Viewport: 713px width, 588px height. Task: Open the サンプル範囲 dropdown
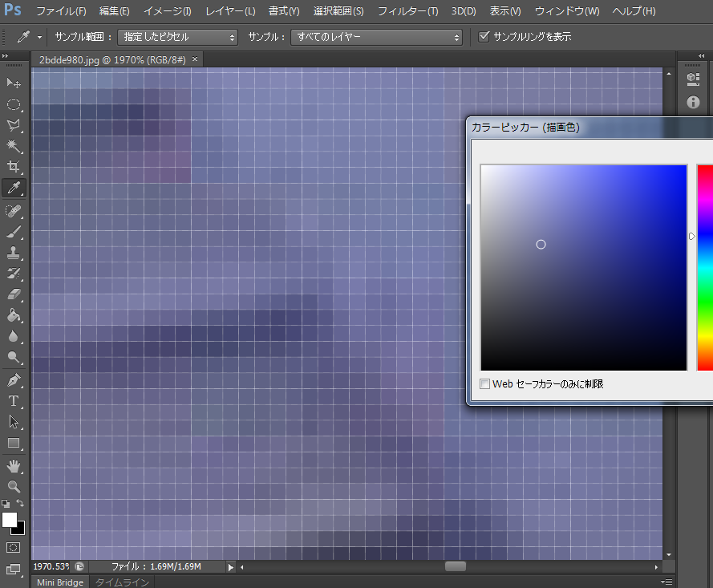(177, 37)
